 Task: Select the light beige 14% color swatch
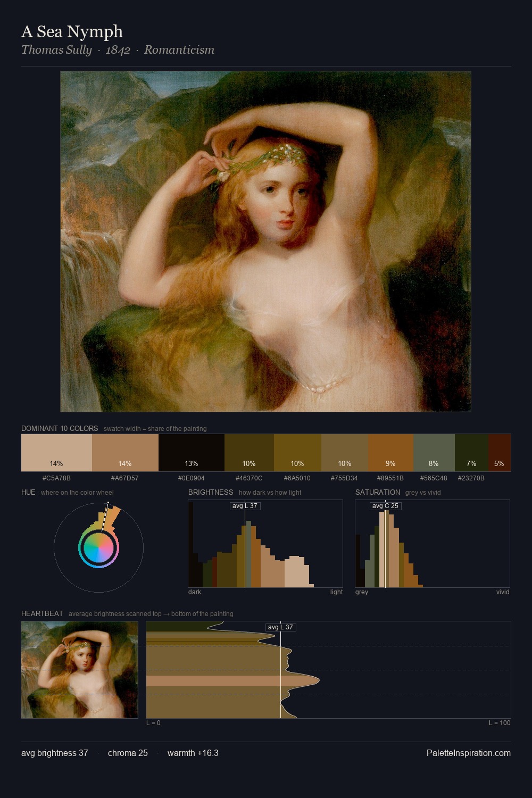pyautogui.click(x=56, y=453)
